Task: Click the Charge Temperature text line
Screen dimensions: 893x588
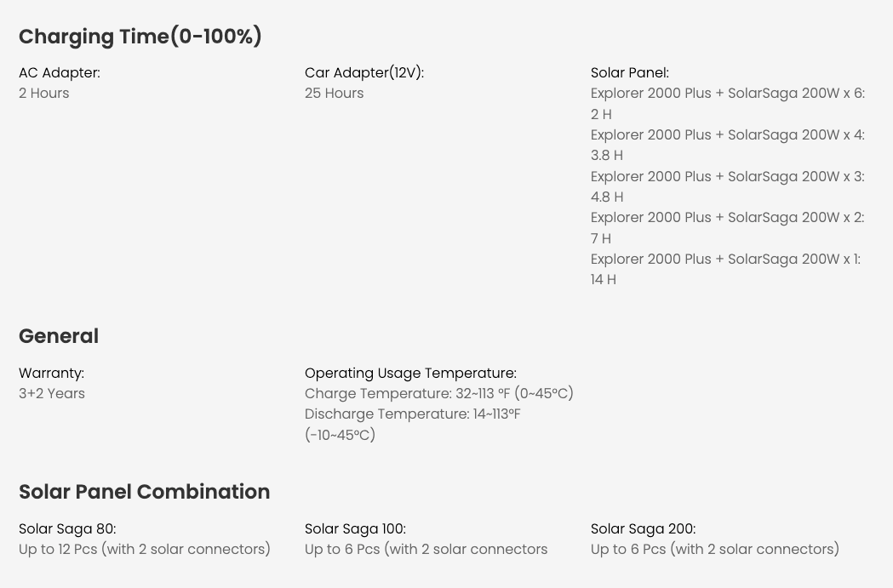Action: pos(439,394)
